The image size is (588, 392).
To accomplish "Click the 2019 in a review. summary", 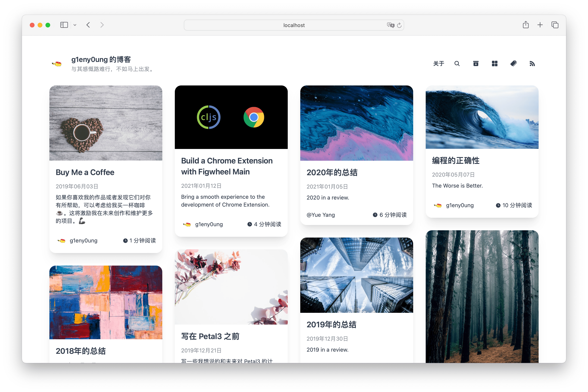I will click(327, 350).
